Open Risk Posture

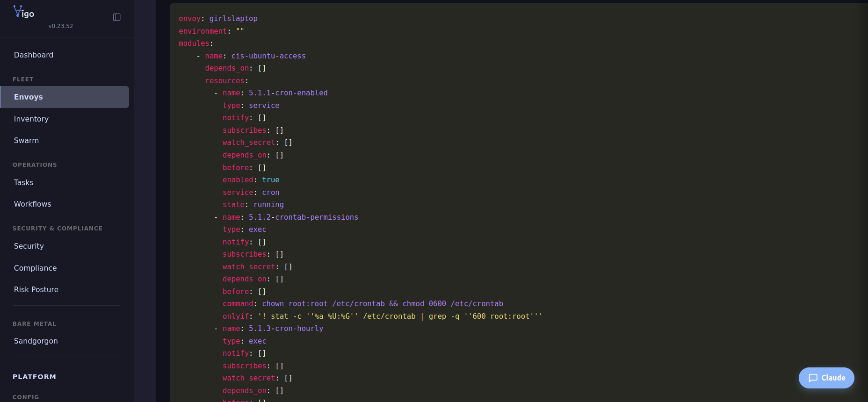point(36,290)
